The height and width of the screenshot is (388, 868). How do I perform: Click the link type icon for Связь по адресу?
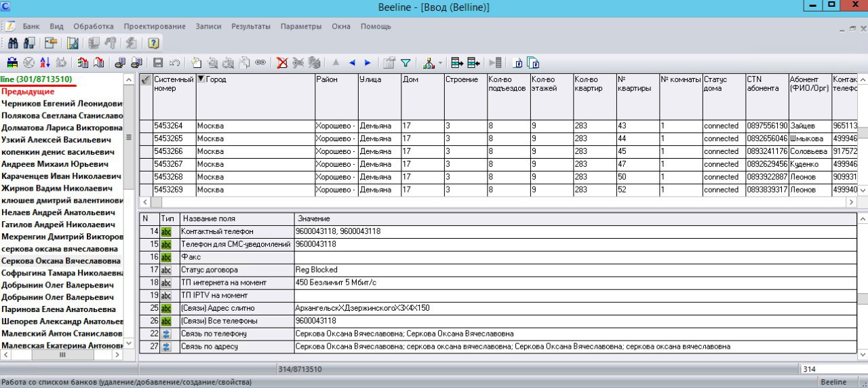pyautogui.click(x=166, y=347)
